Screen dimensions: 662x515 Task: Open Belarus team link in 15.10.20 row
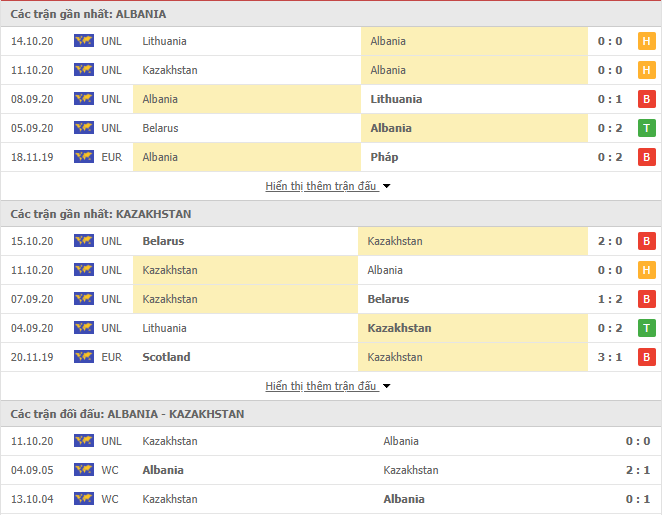(163, 241)
